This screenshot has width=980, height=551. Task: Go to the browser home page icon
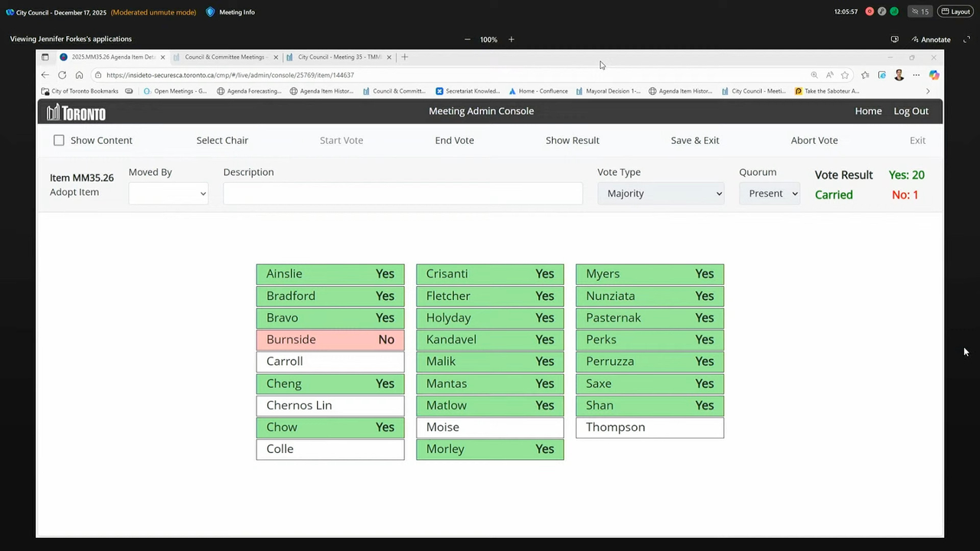coord(79,75)
